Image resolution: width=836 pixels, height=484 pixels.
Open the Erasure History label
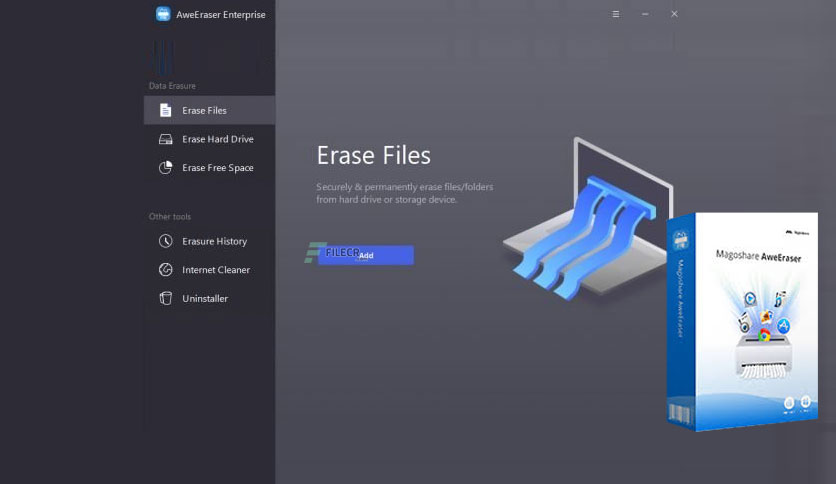[214, 241]
